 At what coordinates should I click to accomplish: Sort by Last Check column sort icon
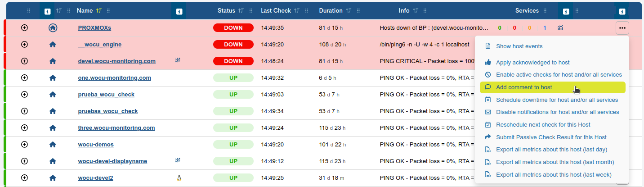pyautogui.click(x=296, y=10)
